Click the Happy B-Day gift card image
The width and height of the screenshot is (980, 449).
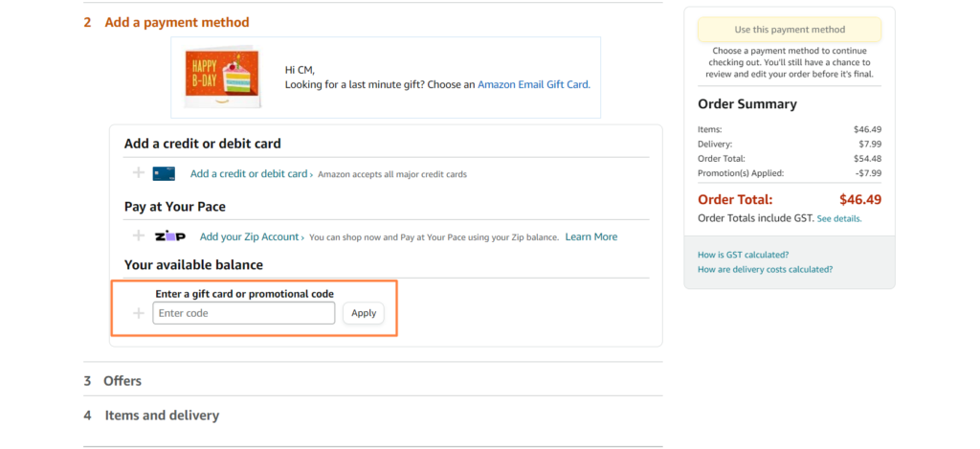pos(224,77)
